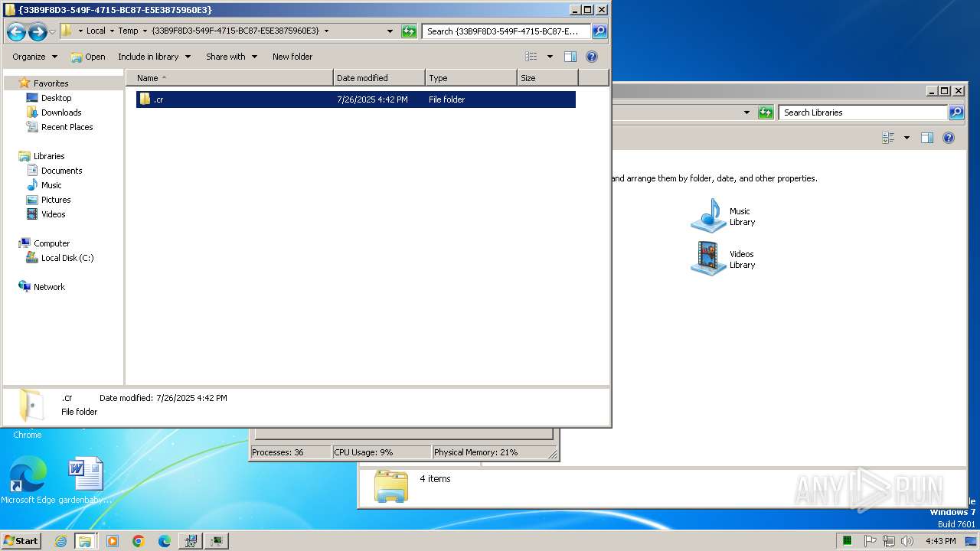Select the .cr folder row
The width and height of the screenshot is (980, 551).
point(356,99)
